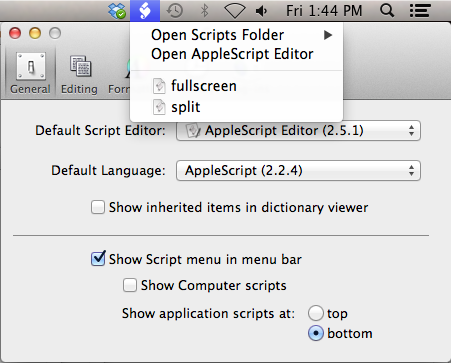Minimize the window with yellow button

tap(35, 33)
